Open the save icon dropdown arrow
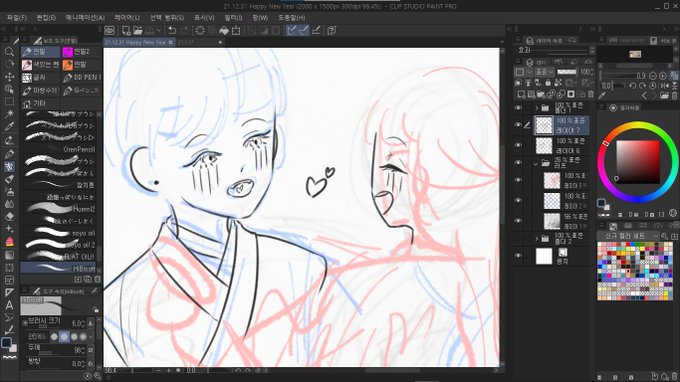This screenshot has height=382, width=680. [159, 30]
